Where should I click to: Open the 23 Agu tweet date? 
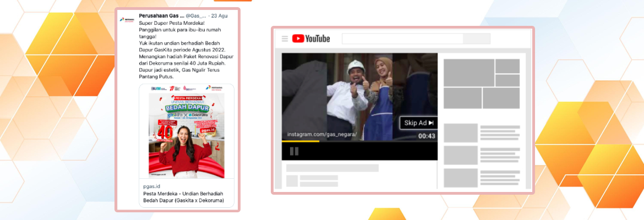(x=219, y=15)
